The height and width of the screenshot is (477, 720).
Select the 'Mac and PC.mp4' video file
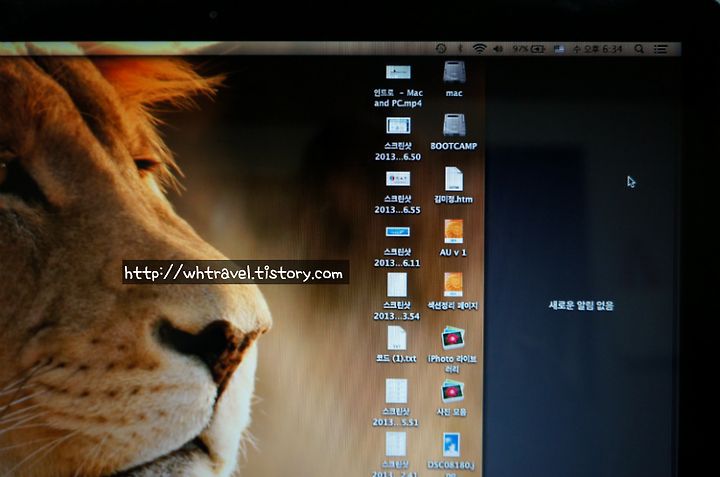(x=398, y=73)
